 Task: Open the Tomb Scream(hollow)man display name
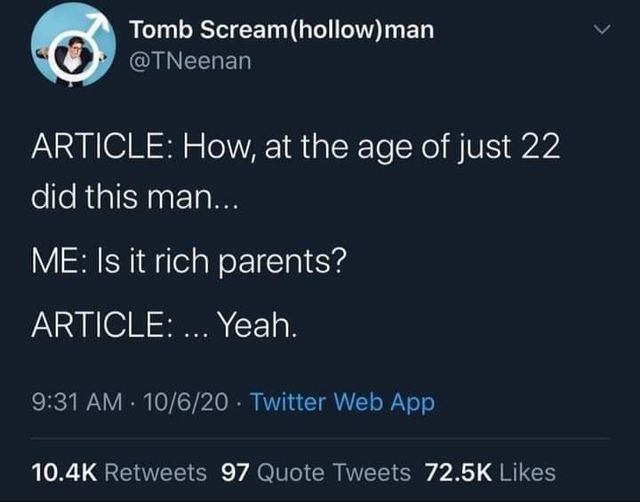[x=282, y=30]
